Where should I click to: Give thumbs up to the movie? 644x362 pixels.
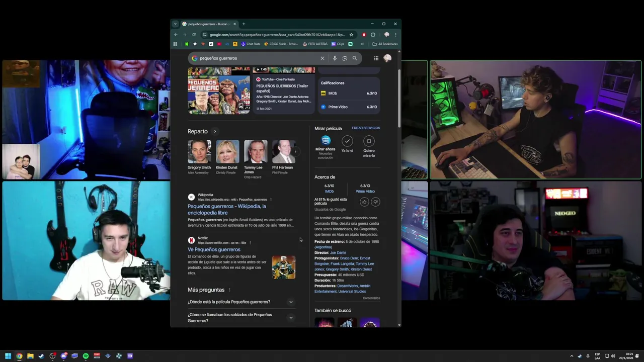tap(364, 202)
